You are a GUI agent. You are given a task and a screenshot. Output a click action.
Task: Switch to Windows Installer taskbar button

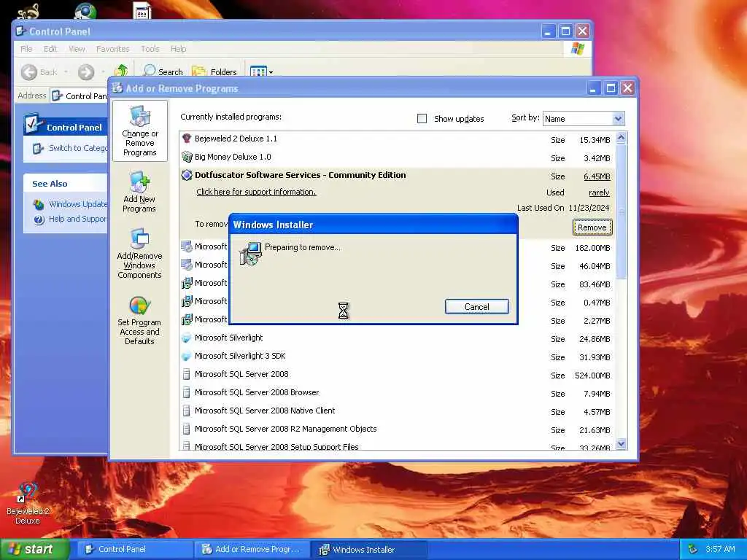(x=368, y=549)
